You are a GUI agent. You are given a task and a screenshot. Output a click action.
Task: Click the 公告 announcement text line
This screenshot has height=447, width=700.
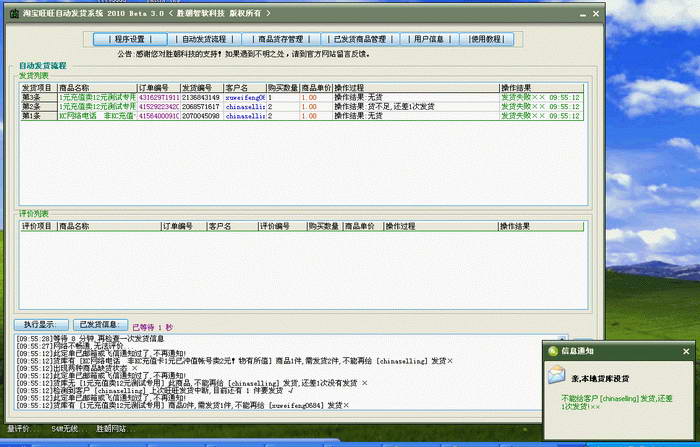[244, 54]
